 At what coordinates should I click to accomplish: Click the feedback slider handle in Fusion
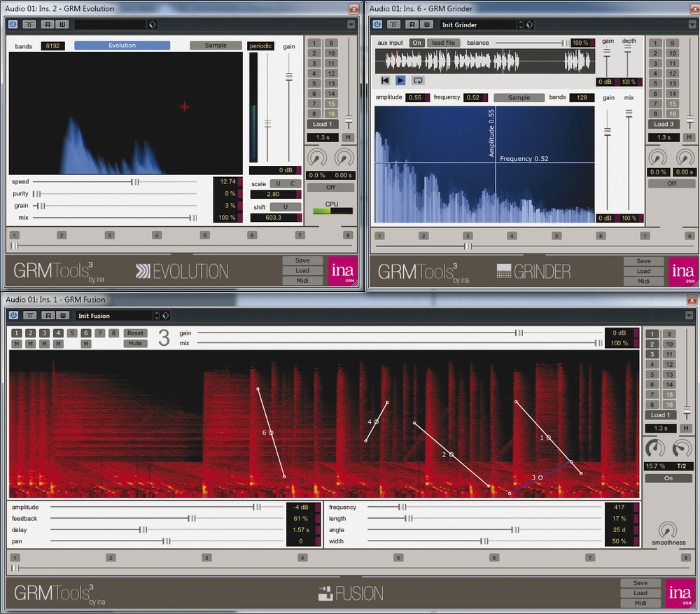pyautogui.click(x=192, y=519)
